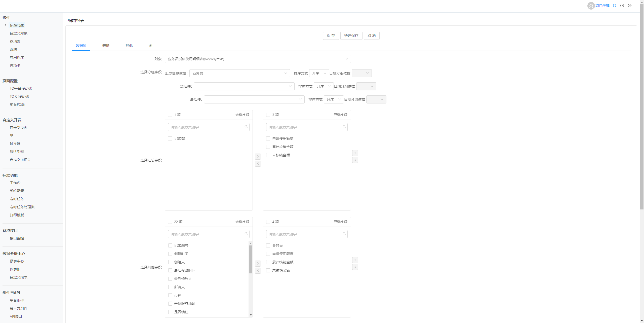
Task: Click move-right arrow in other fields transfer
Action: (258, 264)
